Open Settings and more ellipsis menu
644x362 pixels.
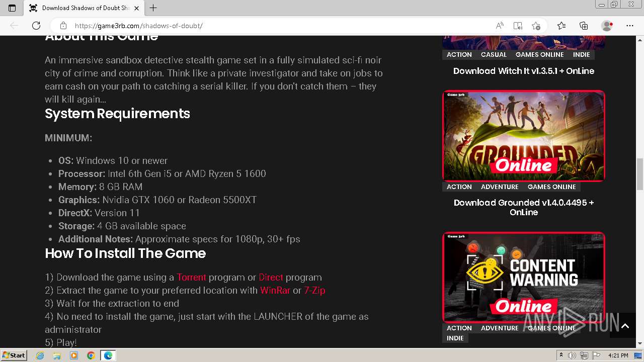[x=630, y=26]
